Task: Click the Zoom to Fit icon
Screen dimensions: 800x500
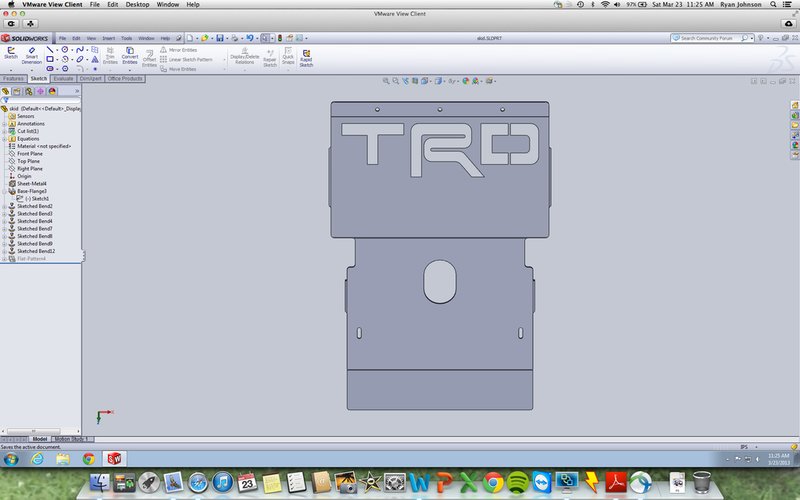Action: click(x=386, y=81)
